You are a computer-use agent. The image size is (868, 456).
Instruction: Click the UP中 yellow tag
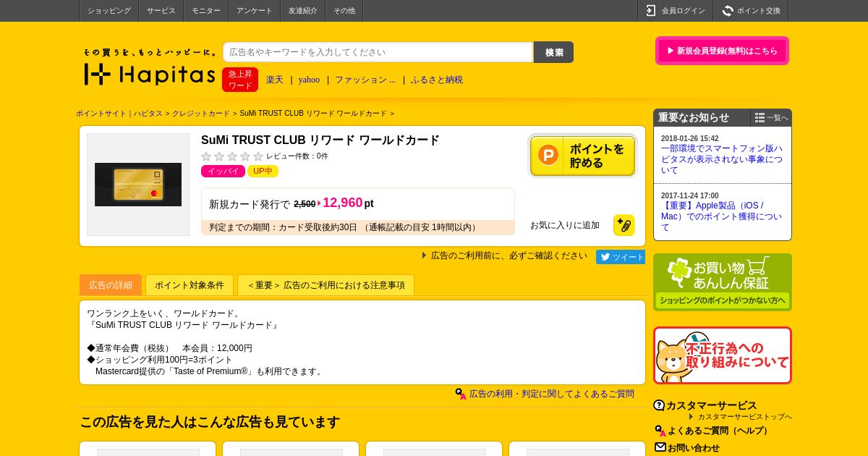click(263, 172)
